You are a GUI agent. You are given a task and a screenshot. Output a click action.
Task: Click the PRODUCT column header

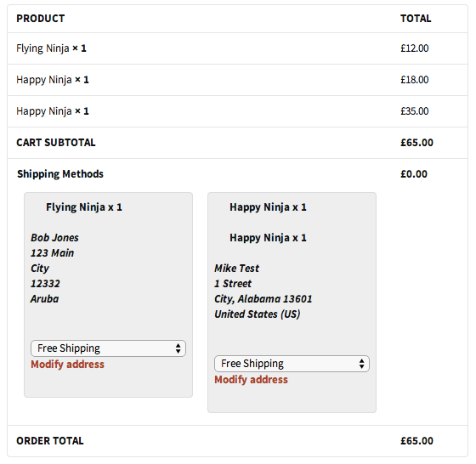[41, 19]
